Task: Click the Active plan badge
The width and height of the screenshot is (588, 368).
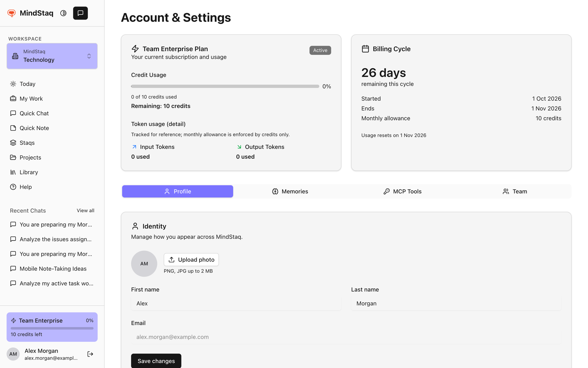Action: (x=320, y=50)
